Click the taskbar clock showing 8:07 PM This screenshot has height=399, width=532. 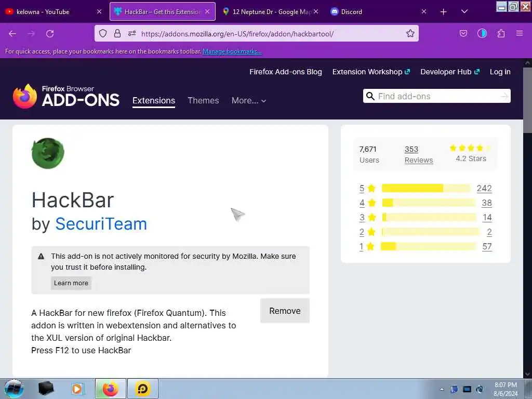point(506,389)
